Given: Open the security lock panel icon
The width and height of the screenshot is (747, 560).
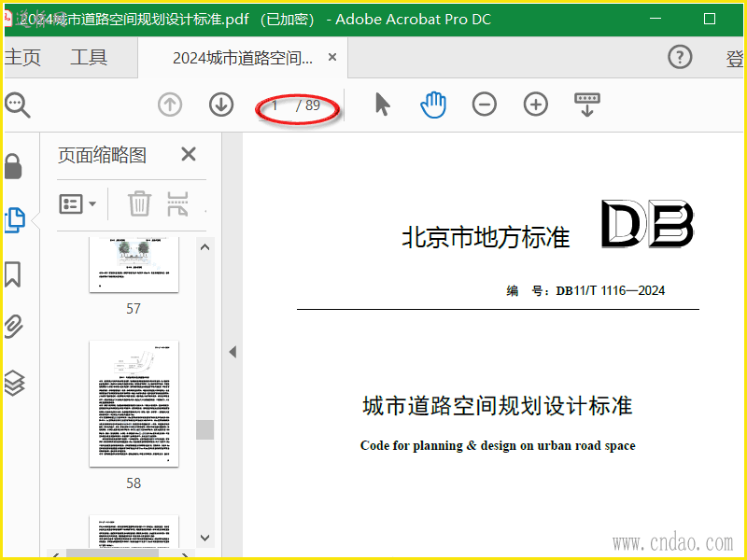Looking at the screenshot, I should coord(13,166).
